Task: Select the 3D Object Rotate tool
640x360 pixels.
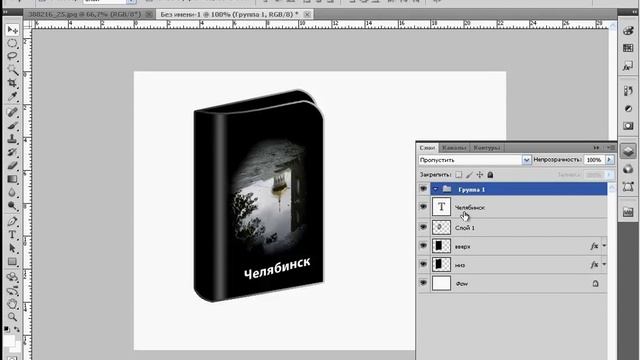Action: point(12,277)
